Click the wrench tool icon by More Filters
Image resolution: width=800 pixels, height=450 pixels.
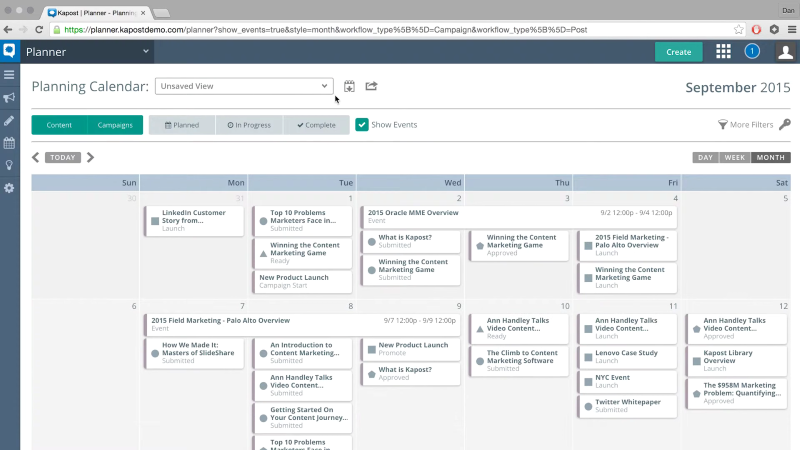tap(785, 124)
